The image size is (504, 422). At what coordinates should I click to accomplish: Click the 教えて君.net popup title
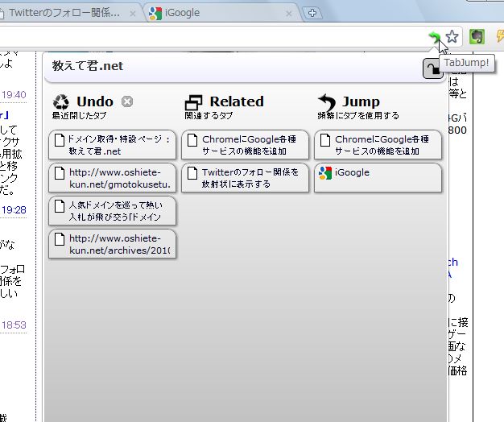88,66
